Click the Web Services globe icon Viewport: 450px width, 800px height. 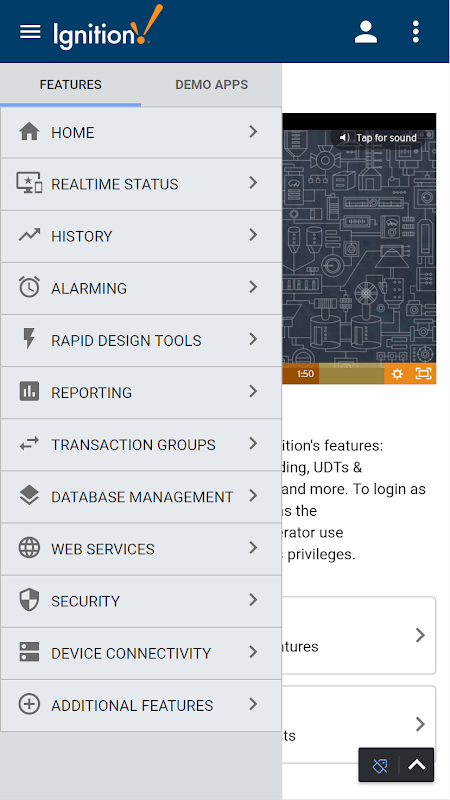[29, 548]
